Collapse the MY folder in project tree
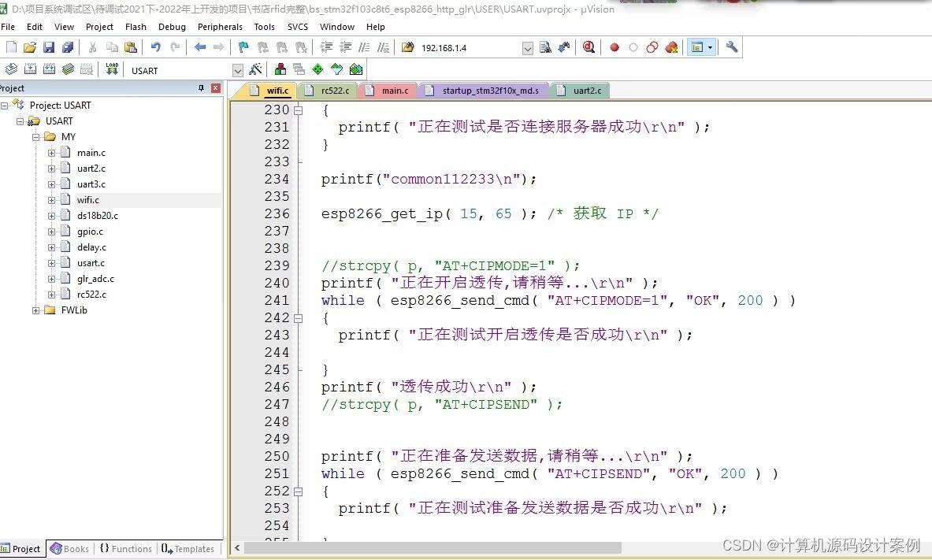The image size is (932, 560). pyautogui.click(x=35, y=136)
